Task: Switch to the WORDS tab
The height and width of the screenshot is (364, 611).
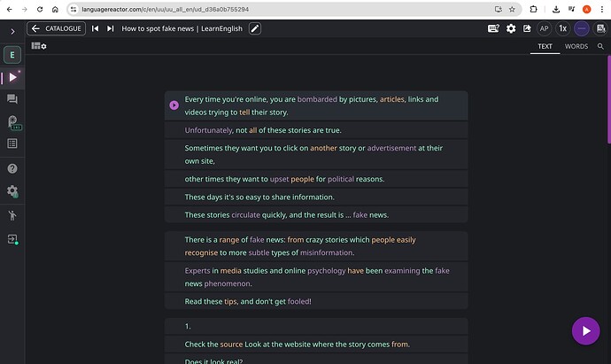Action: pos(576,46)
